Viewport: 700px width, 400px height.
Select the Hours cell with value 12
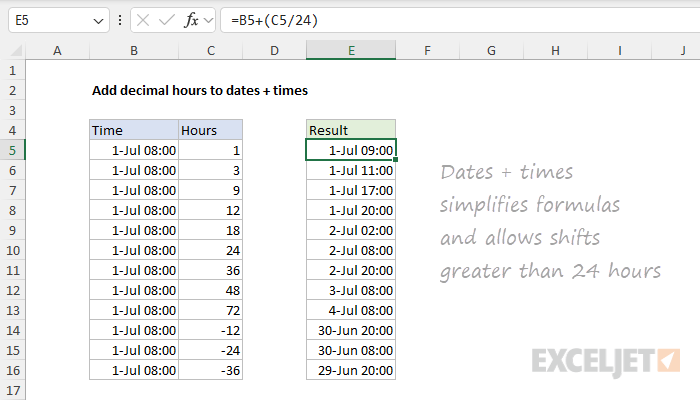tap(211, 210)
